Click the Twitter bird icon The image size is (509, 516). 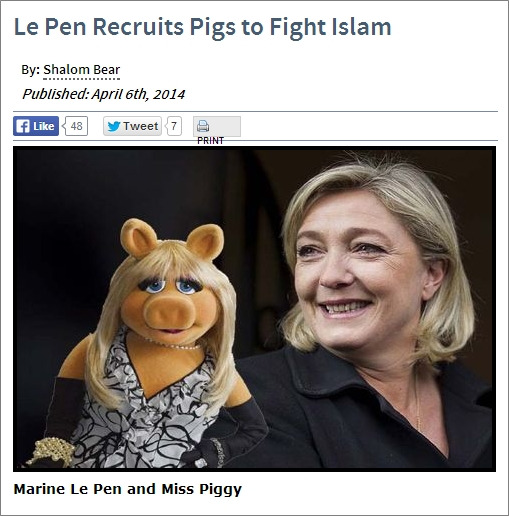coord(114,126)
